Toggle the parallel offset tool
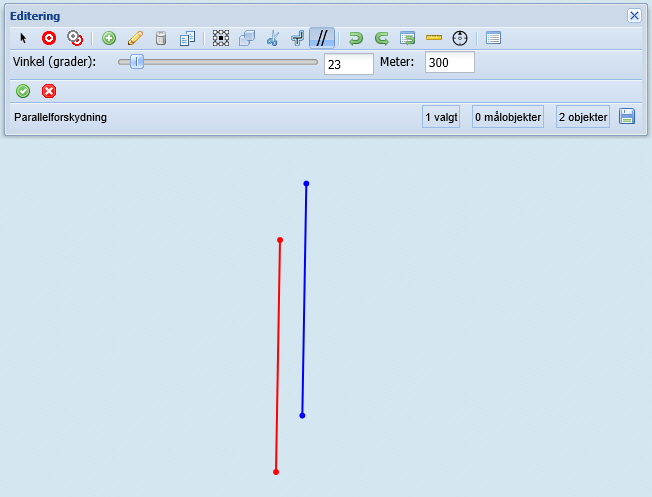 (x=322, y=38)
